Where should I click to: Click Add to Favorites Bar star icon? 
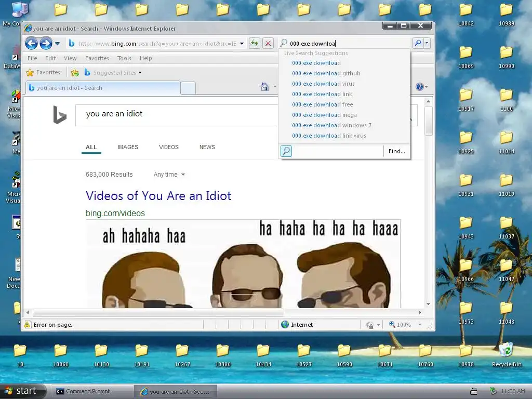coord(75,73)
